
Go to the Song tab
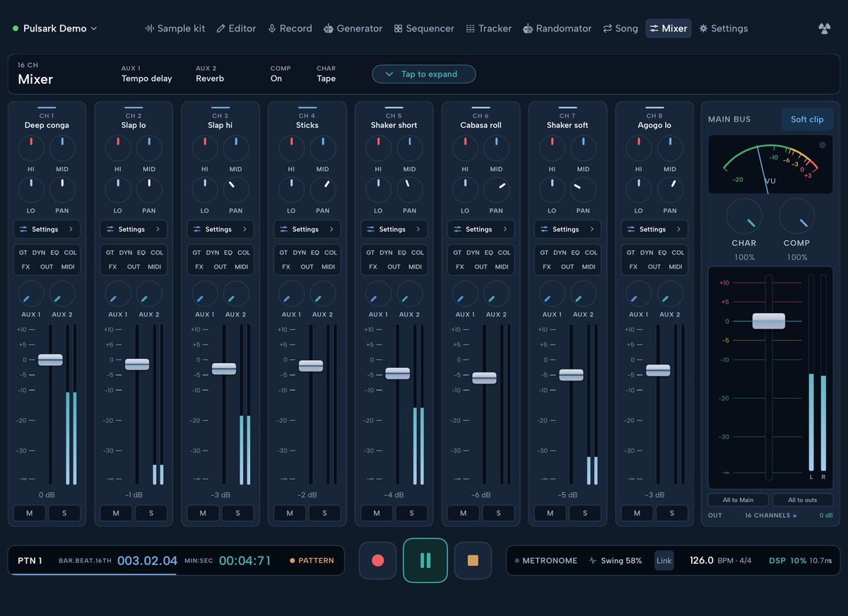click(x=620, y=28)
